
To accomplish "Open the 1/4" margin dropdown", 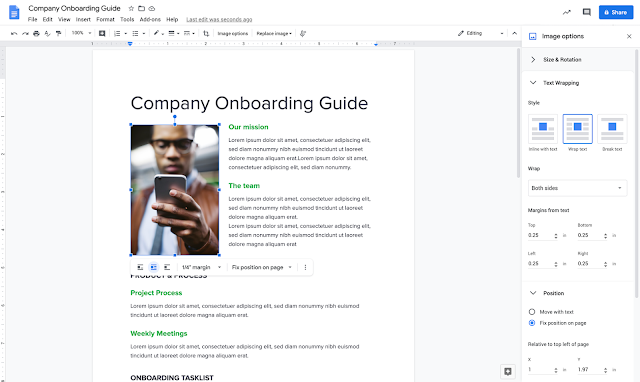I will click(201, 267).
